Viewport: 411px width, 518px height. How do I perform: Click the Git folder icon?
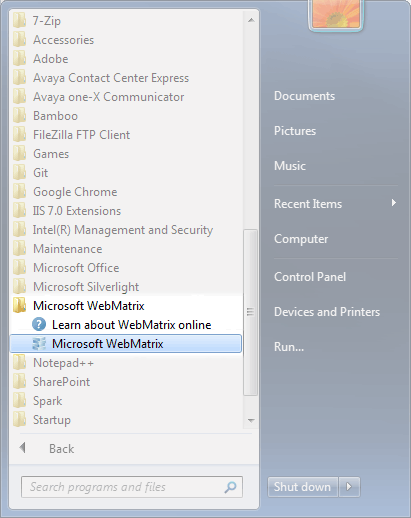click(x=19, y=173)
